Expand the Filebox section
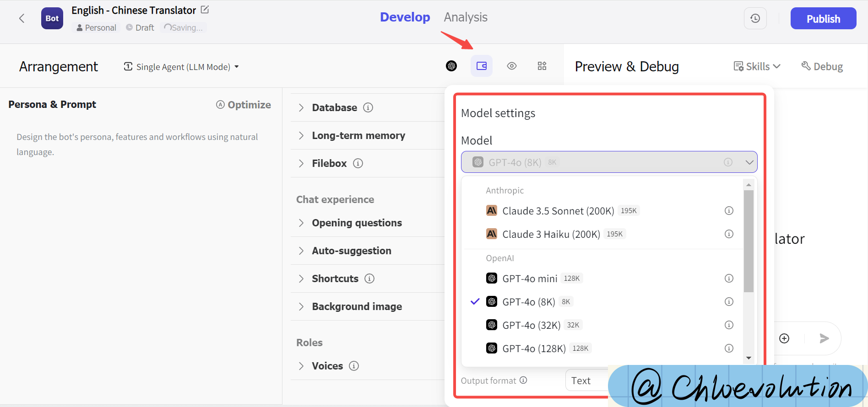 [301, 163]
